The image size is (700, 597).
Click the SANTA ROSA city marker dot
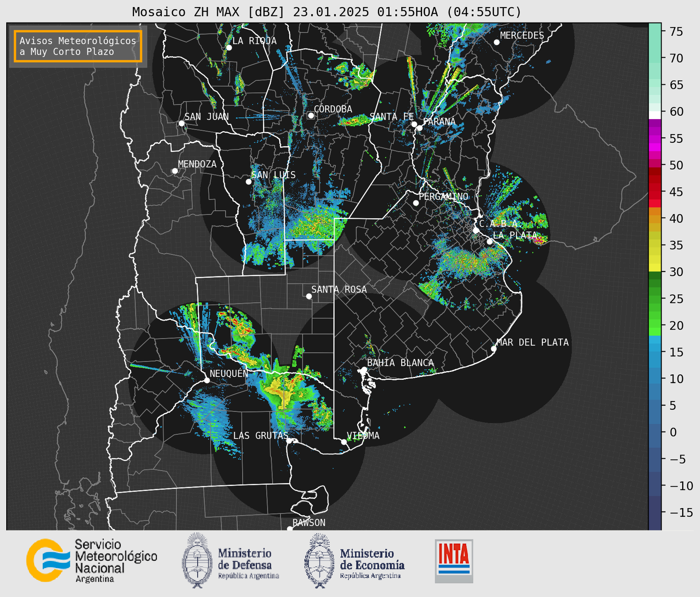tap(309, 296)
